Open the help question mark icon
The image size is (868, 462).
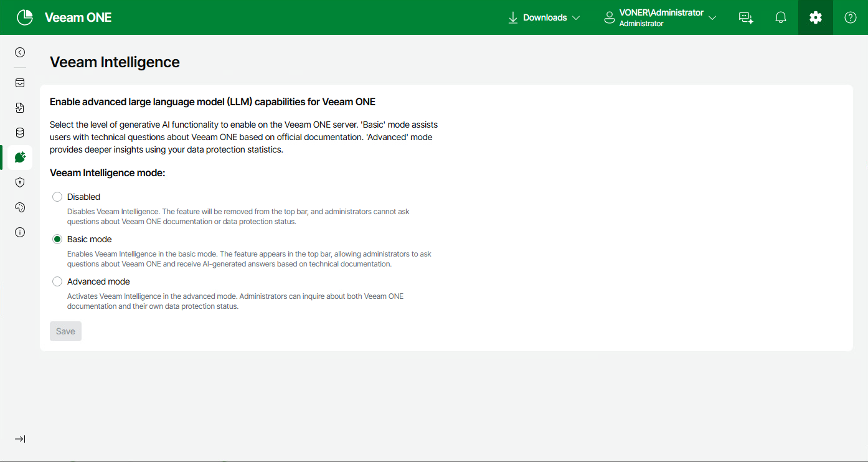[851, 17]
